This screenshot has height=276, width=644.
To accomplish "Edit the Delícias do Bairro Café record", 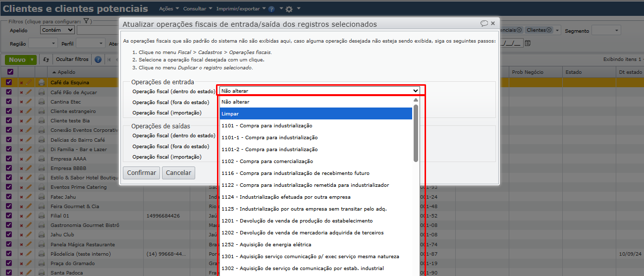I will (29, 140).
